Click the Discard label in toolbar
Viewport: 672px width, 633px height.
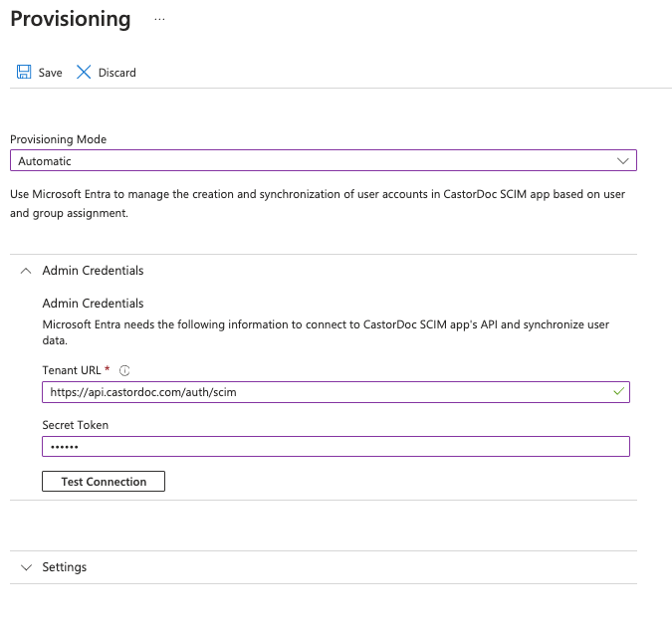click(x=116, y=73)
